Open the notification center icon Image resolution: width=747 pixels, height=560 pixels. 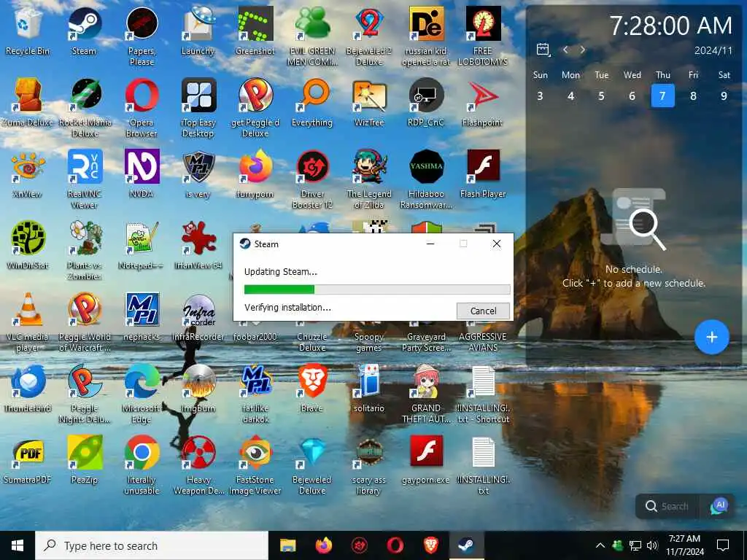click(x=723, y=545)
